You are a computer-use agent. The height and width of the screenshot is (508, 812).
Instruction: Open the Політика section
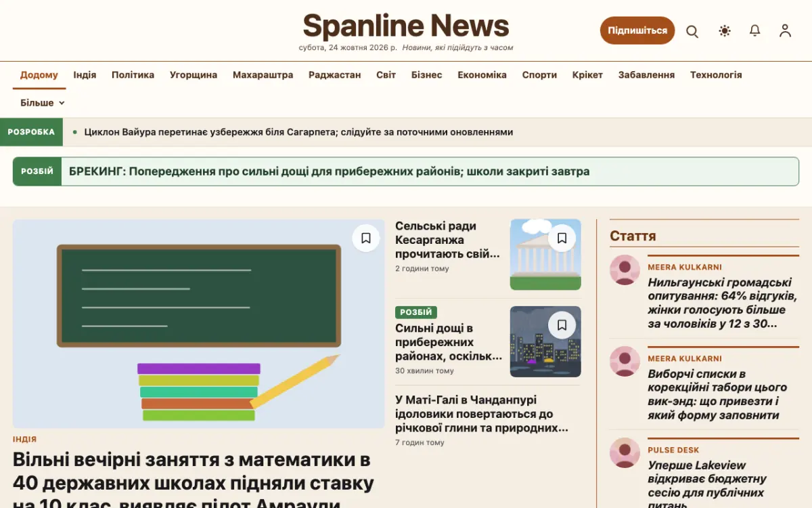pyautogui.click(x=133, y=75)
